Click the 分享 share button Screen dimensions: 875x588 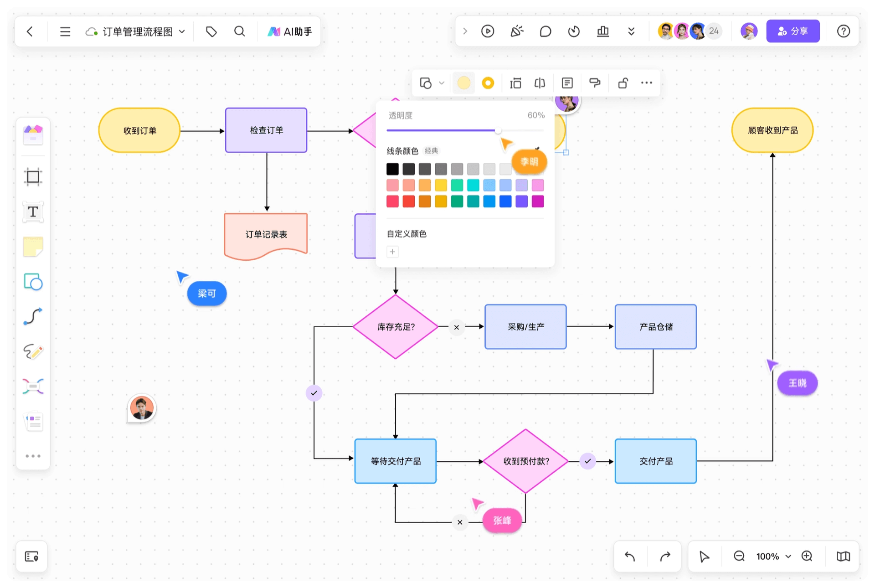[793, 31]
